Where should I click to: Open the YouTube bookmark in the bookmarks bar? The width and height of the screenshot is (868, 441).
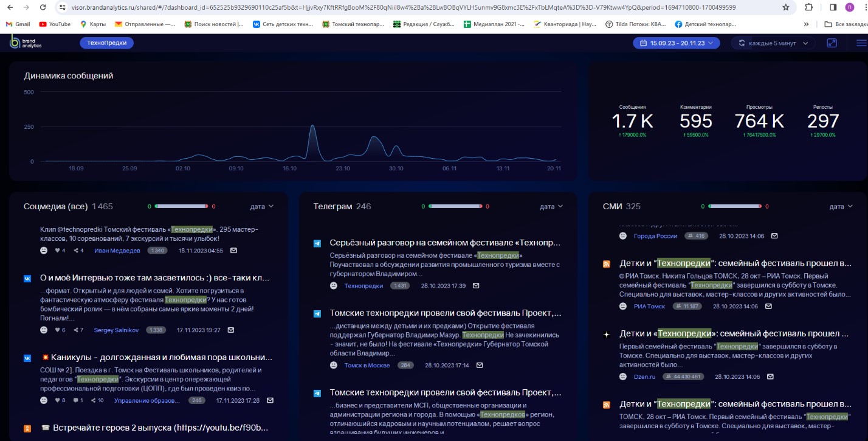pos(55,24)
